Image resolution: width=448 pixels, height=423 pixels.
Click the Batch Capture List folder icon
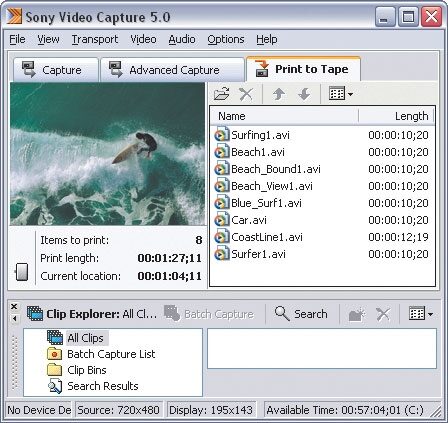(x=55, y=354)
